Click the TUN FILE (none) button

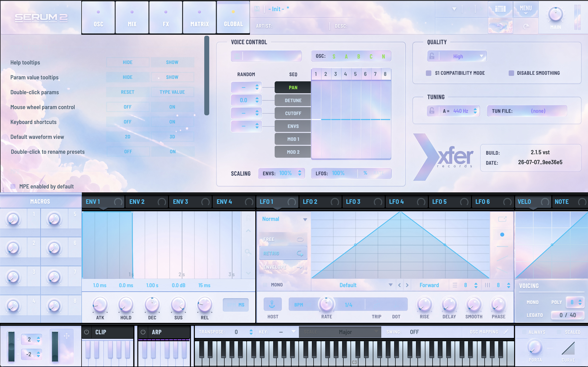527,111
